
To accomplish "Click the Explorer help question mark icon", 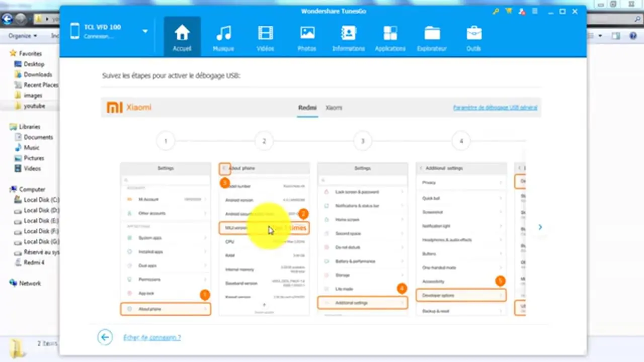I will 633,36.
